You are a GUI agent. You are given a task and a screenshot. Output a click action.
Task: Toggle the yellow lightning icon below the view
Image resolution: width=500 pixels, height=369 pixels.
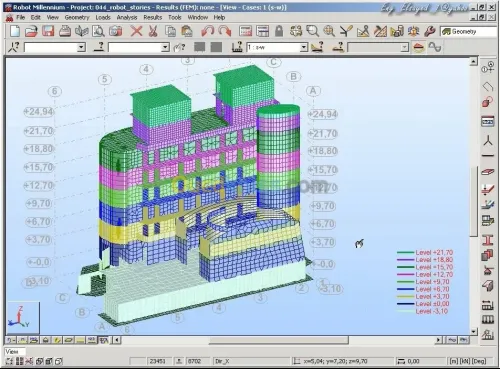[57, 340]
